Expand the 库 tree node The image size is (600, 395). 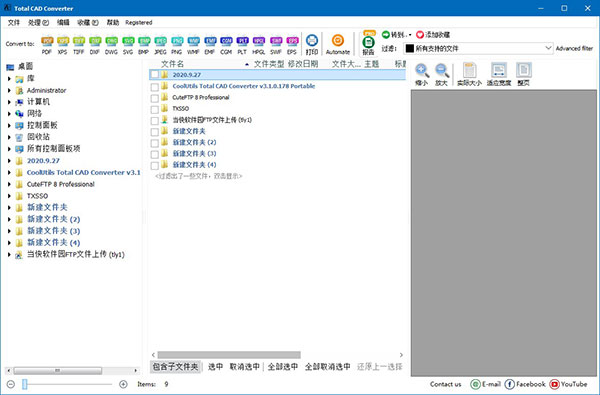pyautogui.click(x=9, y=79)
